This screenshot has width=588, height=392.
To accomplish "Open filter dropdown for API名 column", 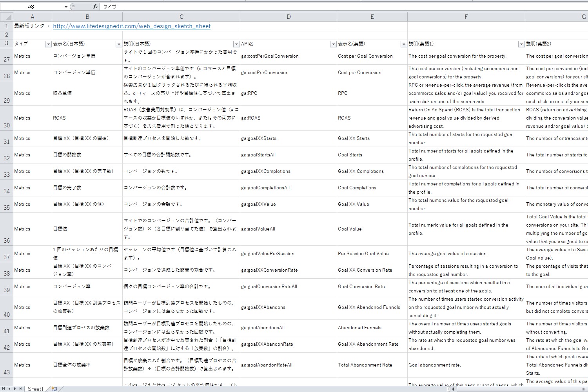I will [333, 44].
